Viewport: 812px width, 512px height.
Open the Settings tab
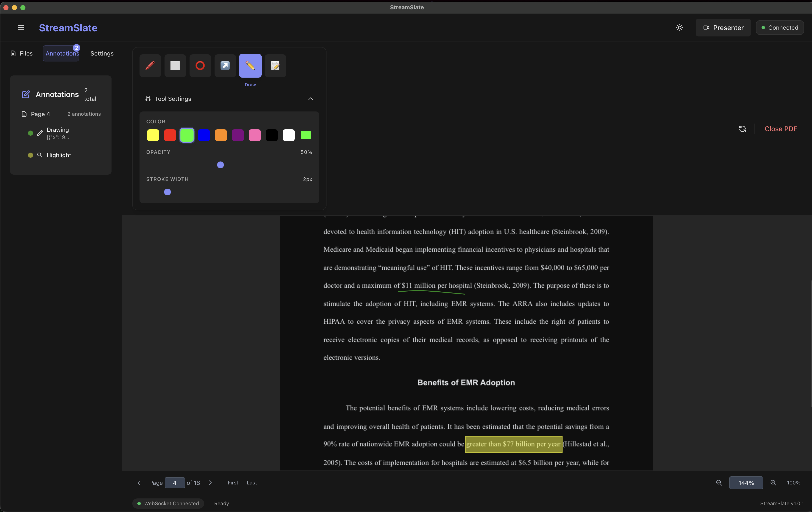102,53
